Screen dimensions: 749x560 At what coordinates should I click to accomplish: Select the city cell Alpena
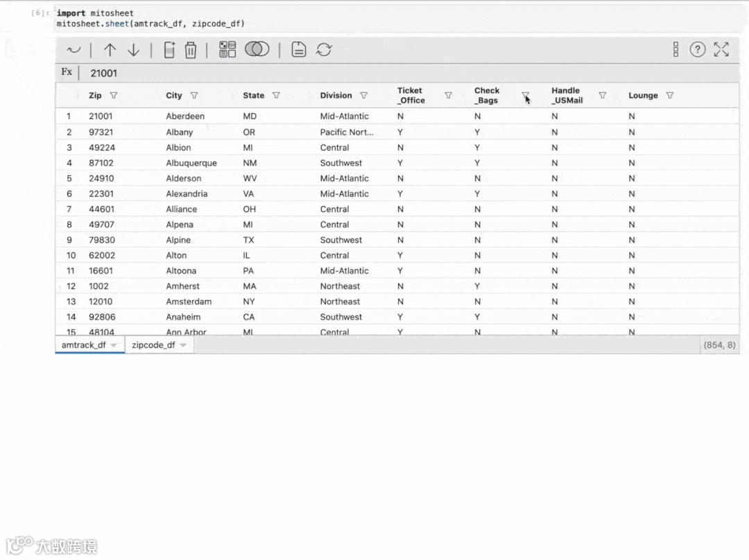click(180, 225)
